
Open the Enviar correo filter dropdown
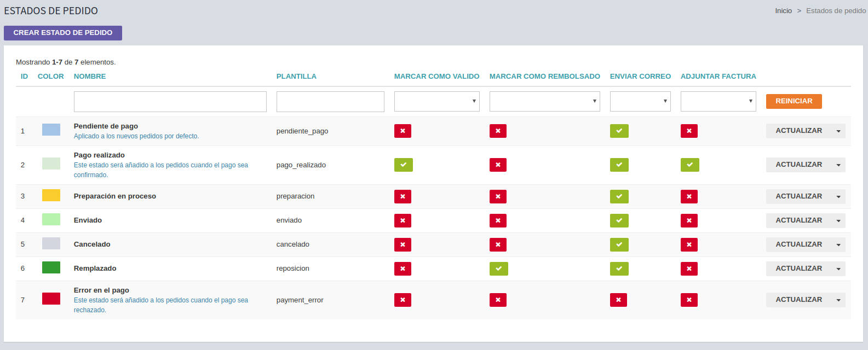(640, 101)
